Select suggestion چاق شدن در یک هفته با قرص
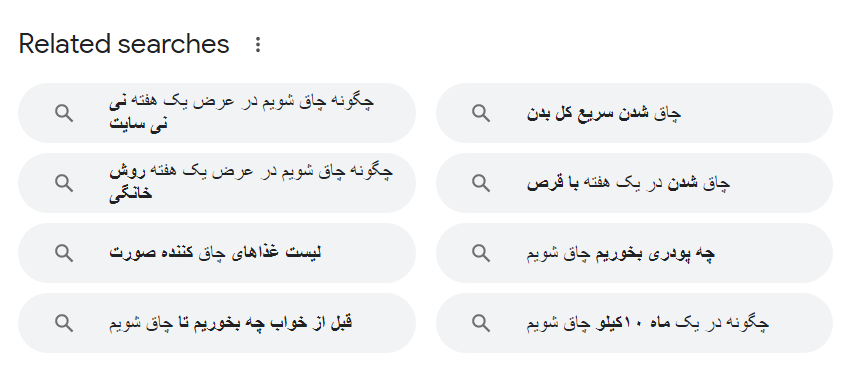Viewport: 868px width, 382px height. [634, 183]
